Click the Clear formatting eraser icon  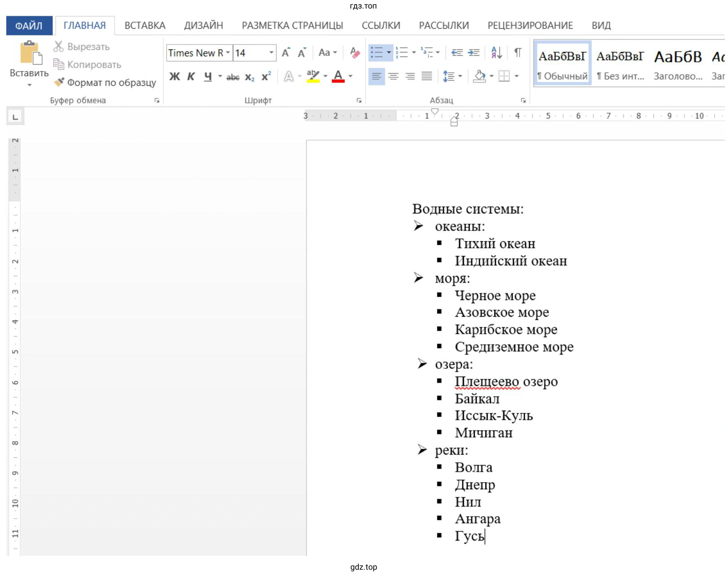[x=355, y=53]
